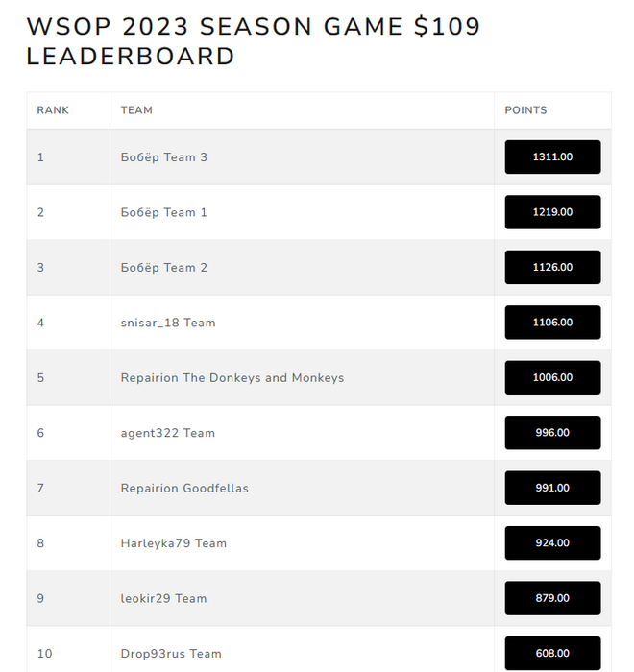Click Repairion Goodfellas team name
Image resolution: width=634 pixels, height=672 pixels.
[x=184, y=488]
